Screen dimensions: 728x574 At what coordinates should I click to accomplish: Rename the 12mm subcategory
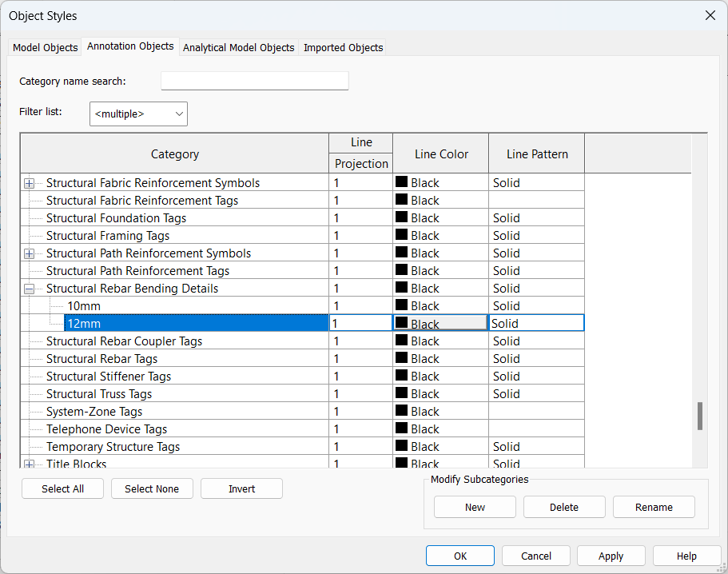click(x=654, y=506)
